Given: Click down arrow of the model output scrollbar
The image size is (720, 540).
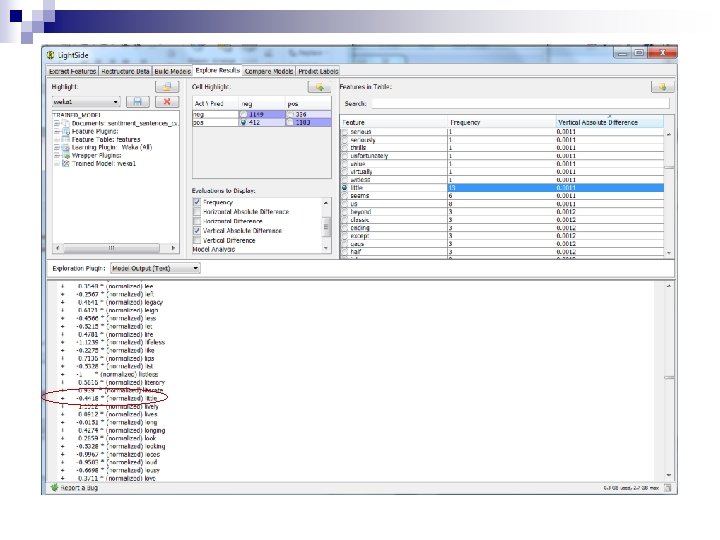Looking at the screenshot, I should tap(669, 475).
